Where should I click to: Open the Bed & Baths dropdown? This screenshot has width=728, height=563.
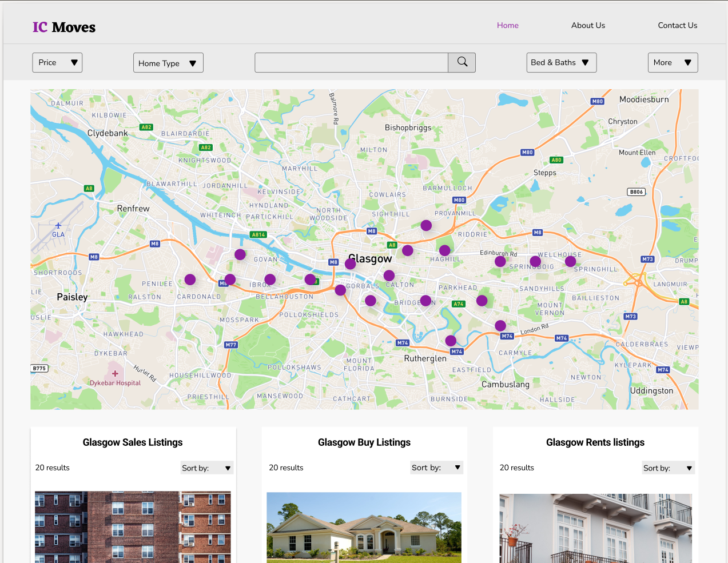(x=561, y=63)
